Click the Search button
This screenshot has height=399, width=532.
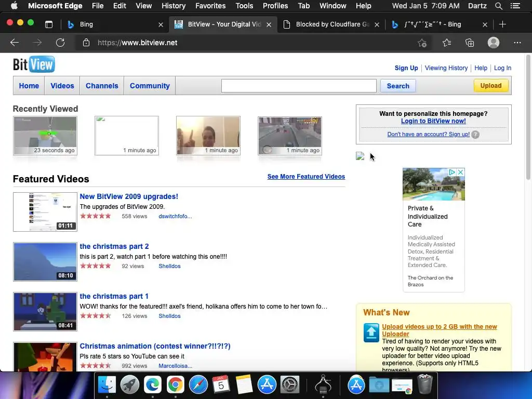coord(398,86)
